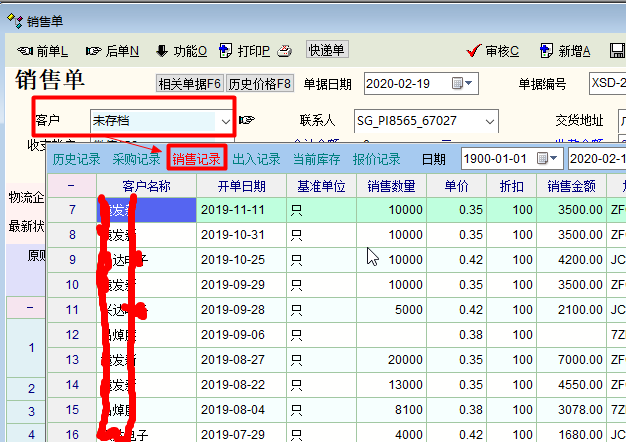The height and width of the screenshot is (442, 626).
Task: Click the 相关单据F6 button
Action: click(x=190, y=83)
